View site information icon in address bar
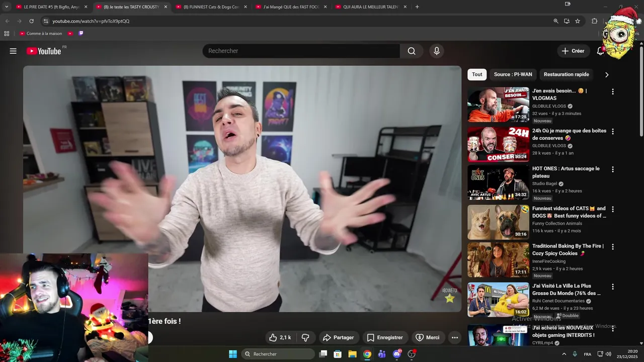The image size is (644, 362). [x=46, y=21]
